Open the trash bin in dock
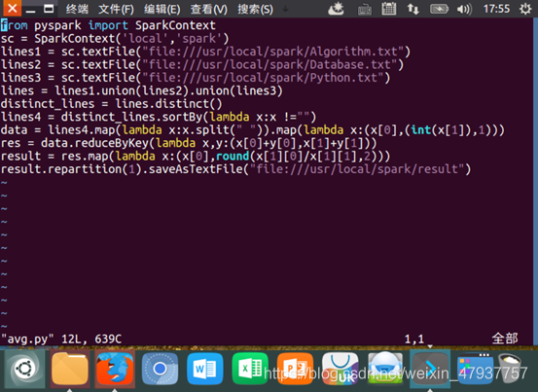 [x=511, y=368]
